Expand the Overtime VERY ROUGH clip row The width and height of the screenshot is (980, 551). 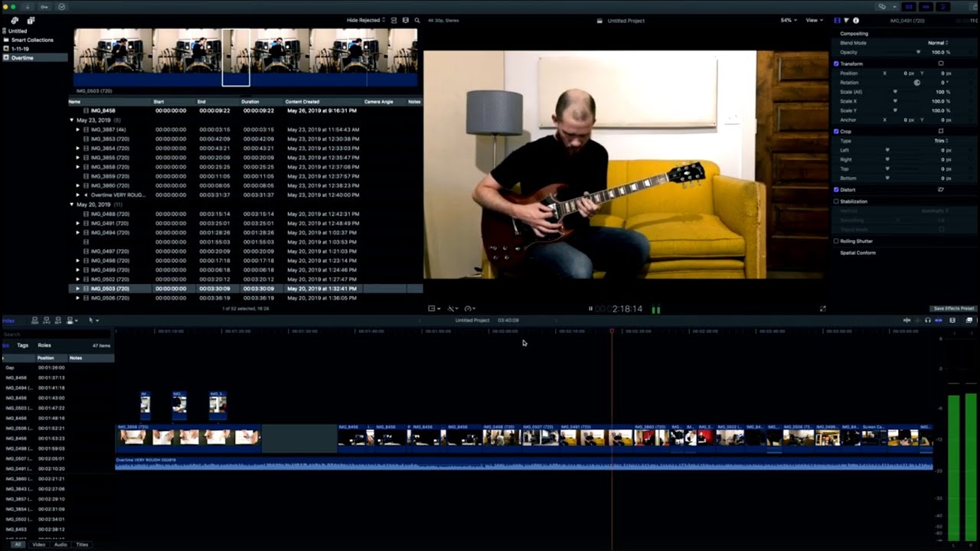[78, 195]
